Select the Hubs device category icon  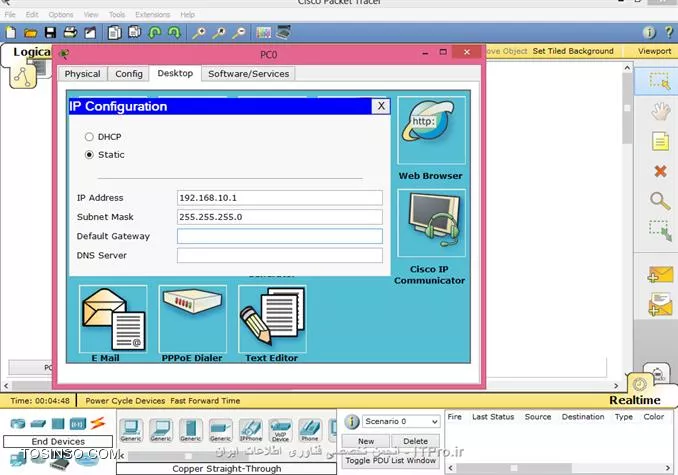tap(58, 424)
